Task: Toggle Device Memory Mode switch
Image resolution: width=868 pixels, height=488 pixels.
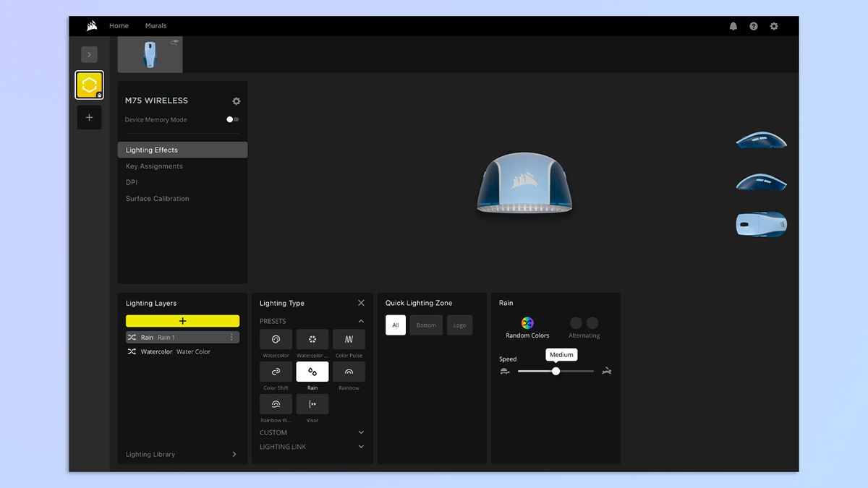Action: (232, 119)
